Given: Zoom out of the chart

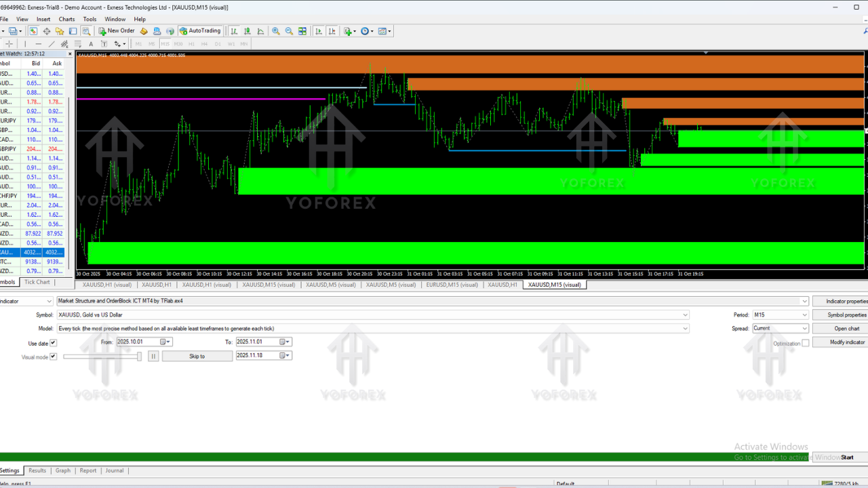Looking at the screenshot, I should tap(289, 30).
